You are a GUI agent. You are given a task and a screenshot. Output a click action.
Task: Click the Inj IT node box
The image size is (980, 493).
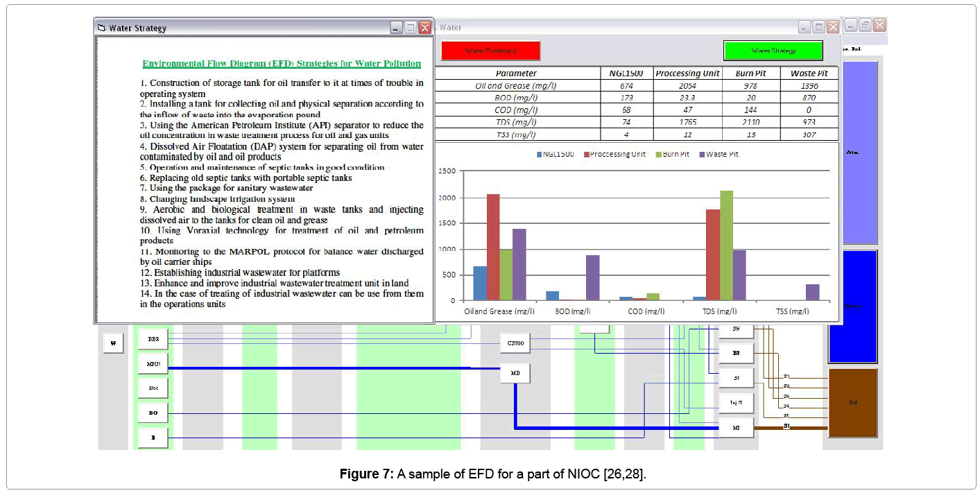click(x=736, y=402)
